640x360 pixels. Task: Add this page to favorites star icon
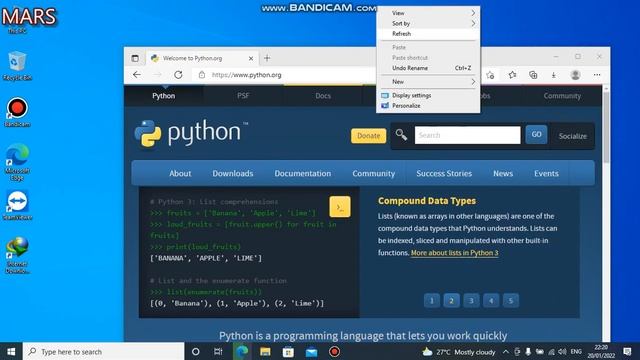click(x=490, y=75)
